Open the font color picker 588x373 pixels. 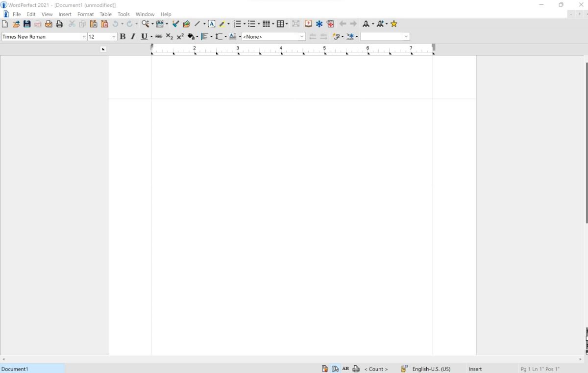[190, 36]
